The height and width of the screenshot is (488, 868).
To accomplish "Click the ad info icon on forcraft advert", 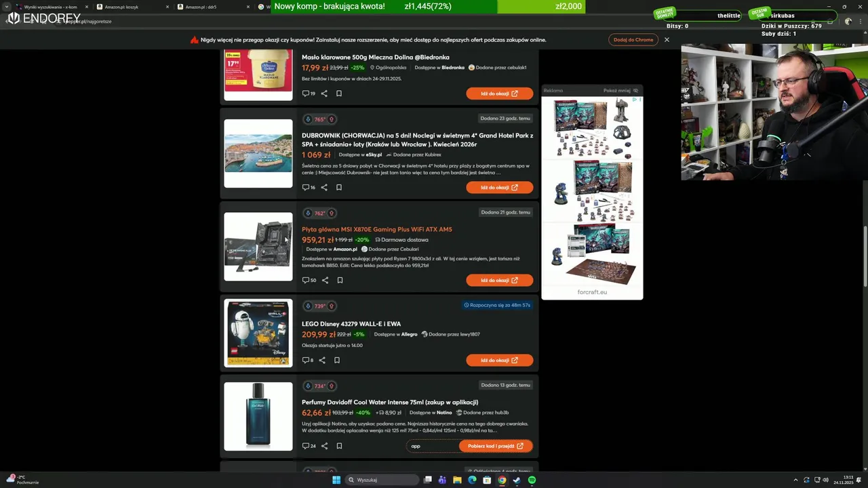I will 635,100.
